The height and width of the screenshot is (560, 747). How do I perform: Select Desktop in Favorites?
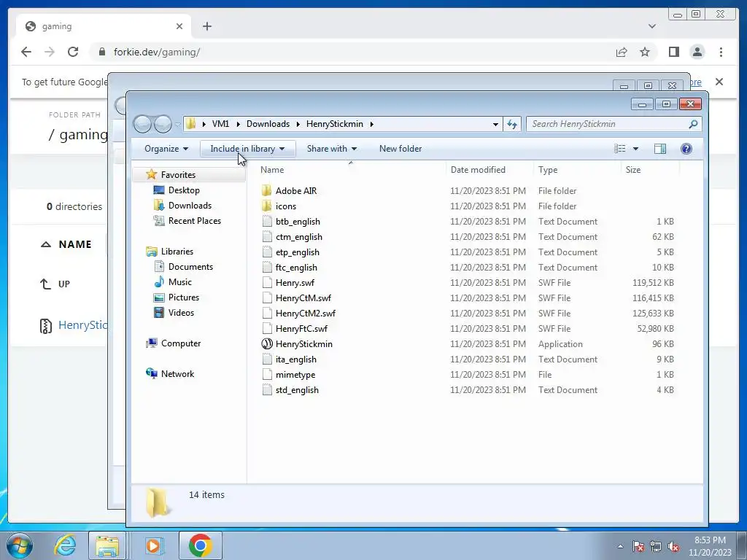(184, 190)
